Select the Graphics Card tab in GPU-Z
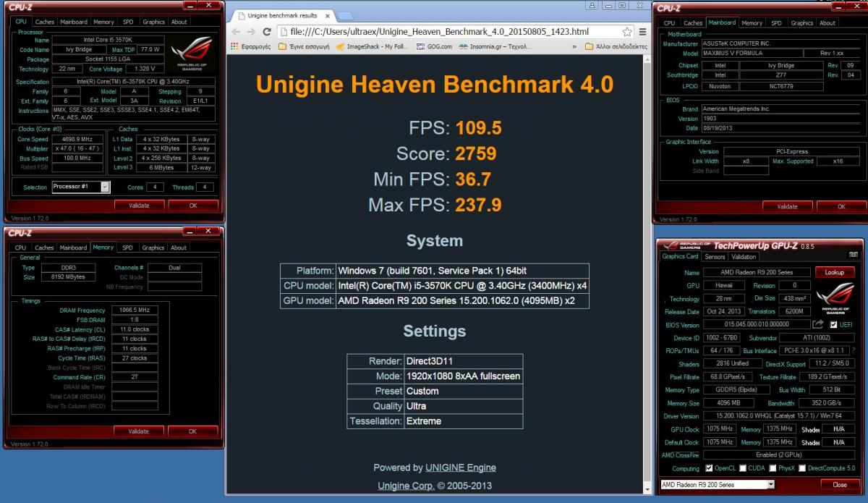This screenshot has height=503, width=868. (x=681, y=256)
